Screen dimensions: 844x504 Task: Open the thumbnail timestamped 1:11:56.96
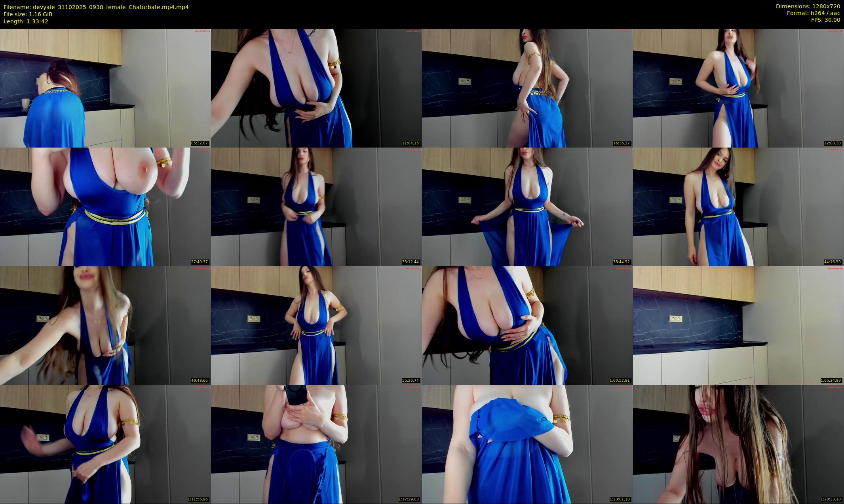(105, 444)
